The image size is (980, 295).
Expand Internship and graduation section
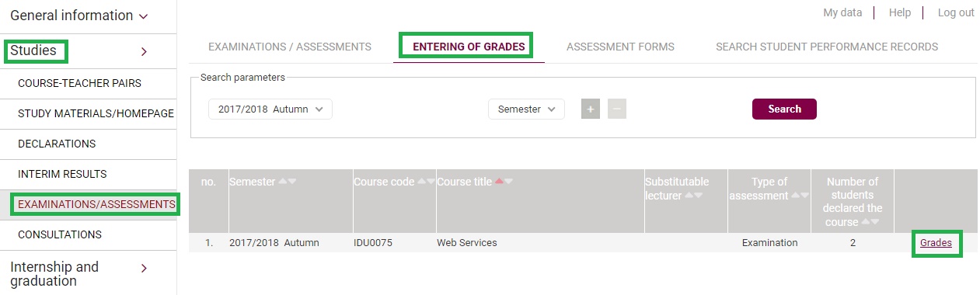coord(78,273)
